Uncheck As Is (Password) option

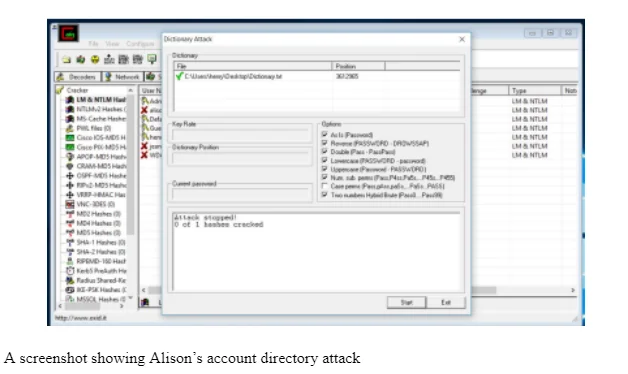(x=324, y=135)
